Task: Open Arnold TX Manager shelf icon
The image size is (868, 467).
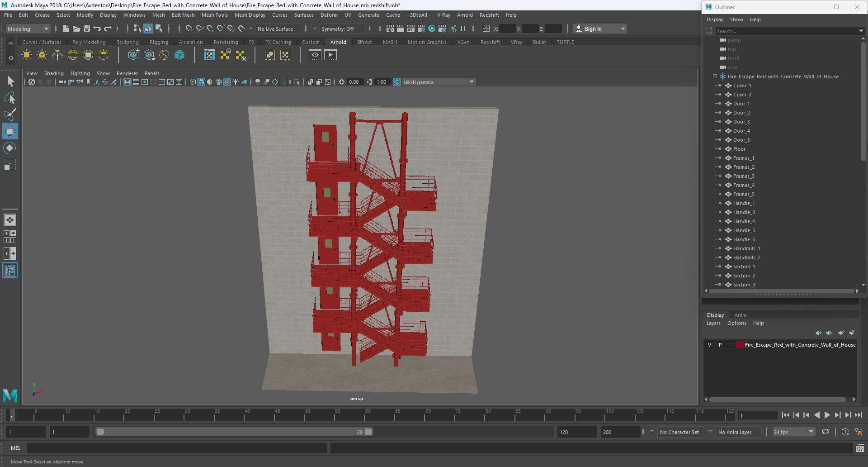Action: (209, 55)
